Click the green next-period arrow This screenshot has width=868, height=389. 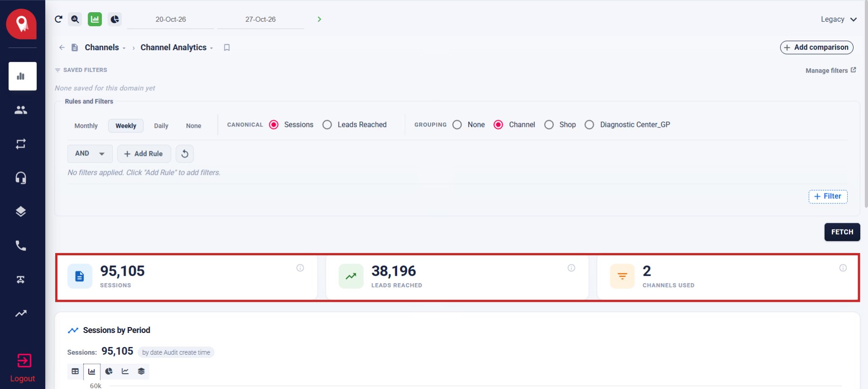pos(319,19)
